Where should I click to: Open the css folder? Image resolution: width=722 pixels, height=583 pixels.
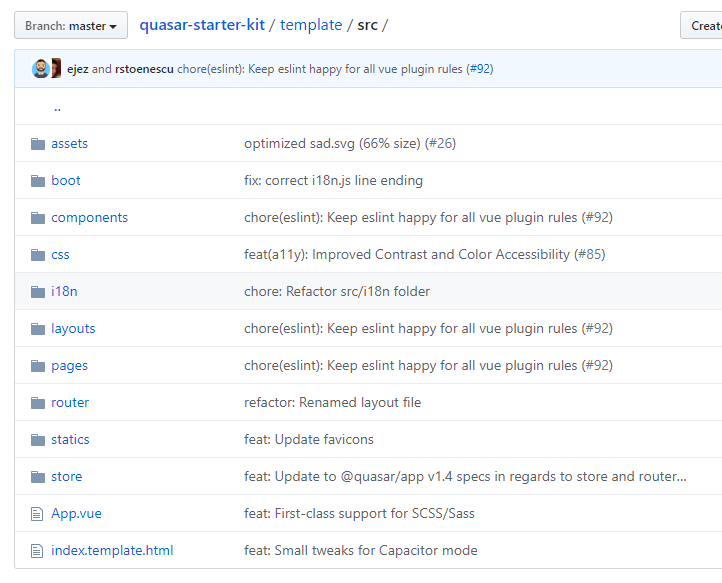(60, 255)
